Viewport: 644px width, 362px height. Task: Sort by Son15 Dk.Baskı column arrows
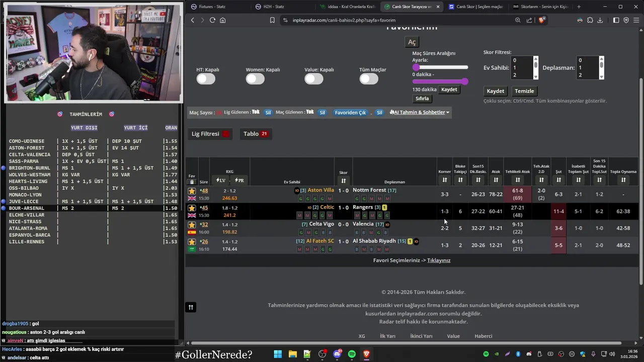pyautogui.click(x=478, y=180)
